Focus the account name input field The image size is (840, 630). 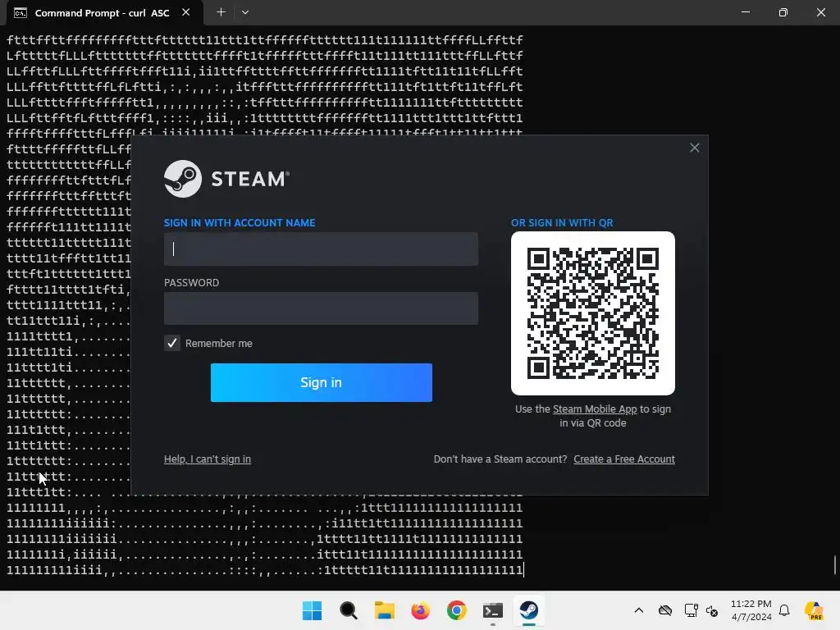tap(321, 249)
